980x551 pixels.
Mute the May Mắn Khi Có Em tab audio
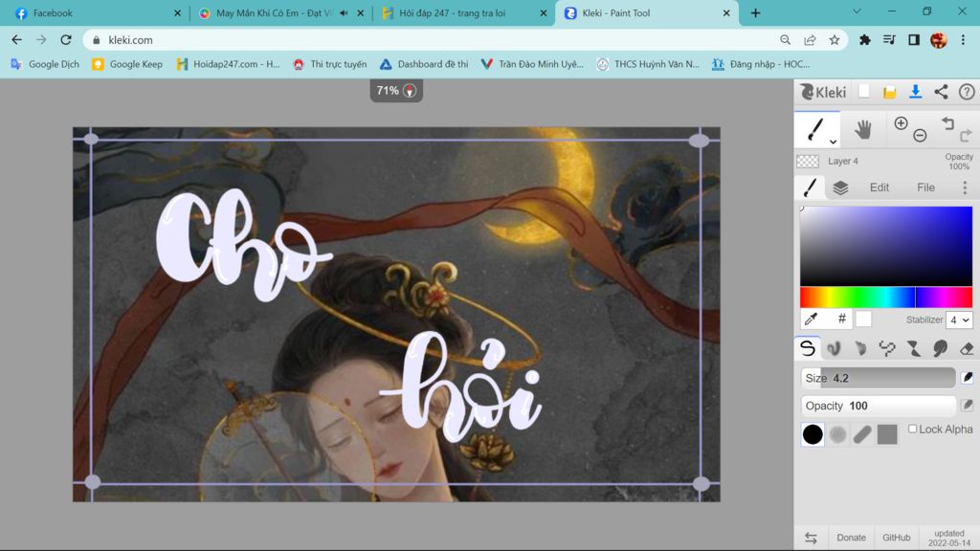coord(344,12)
